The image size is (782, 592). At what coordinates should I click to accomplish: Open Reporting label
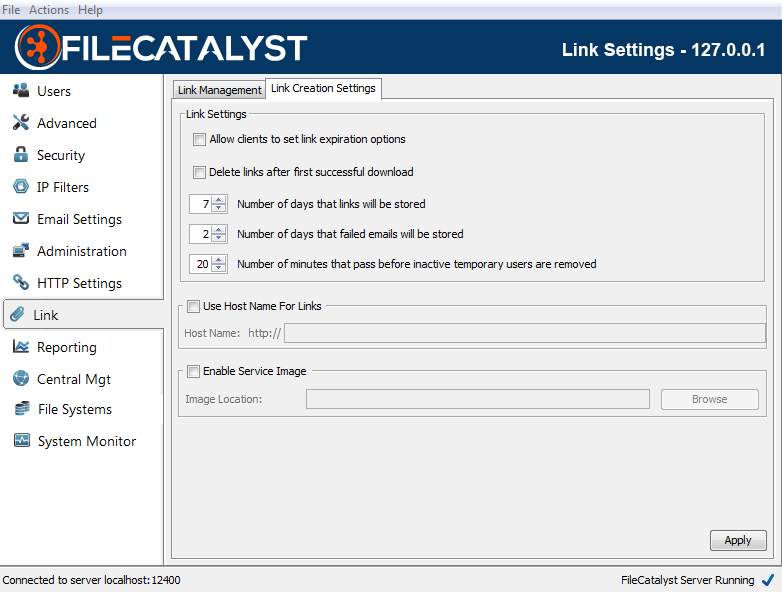tap(67, 348)
